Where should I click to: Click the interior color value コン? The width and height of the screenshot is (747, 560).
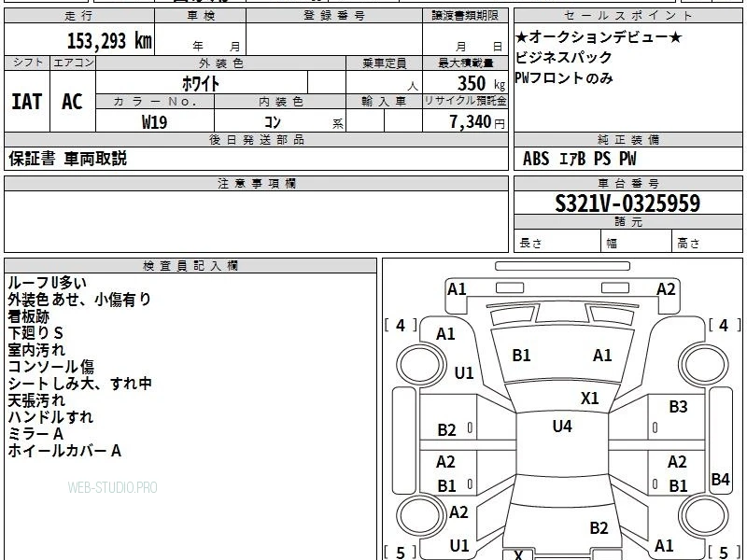273,122
